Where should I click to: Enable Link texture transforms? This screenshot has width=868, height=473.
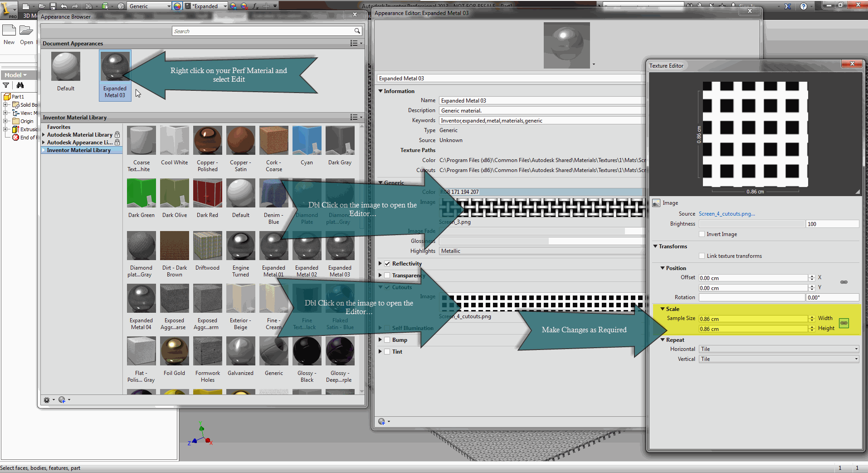702,256
